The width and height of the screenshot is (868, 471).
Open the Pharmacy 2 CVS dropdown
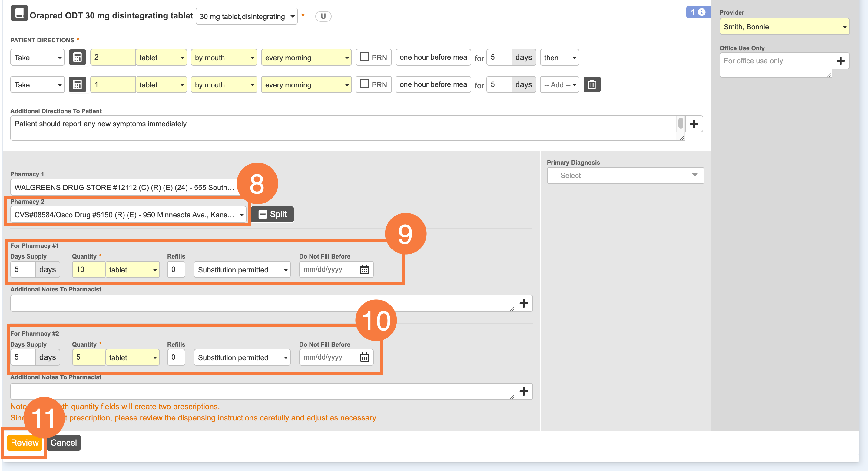coord(128,215)
